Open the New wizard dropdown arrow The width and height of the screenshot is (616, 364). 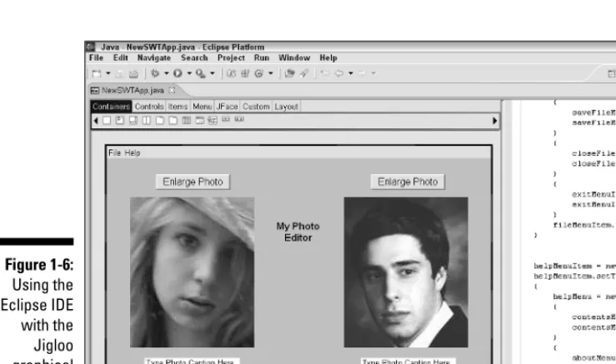[x=108, y=73]
